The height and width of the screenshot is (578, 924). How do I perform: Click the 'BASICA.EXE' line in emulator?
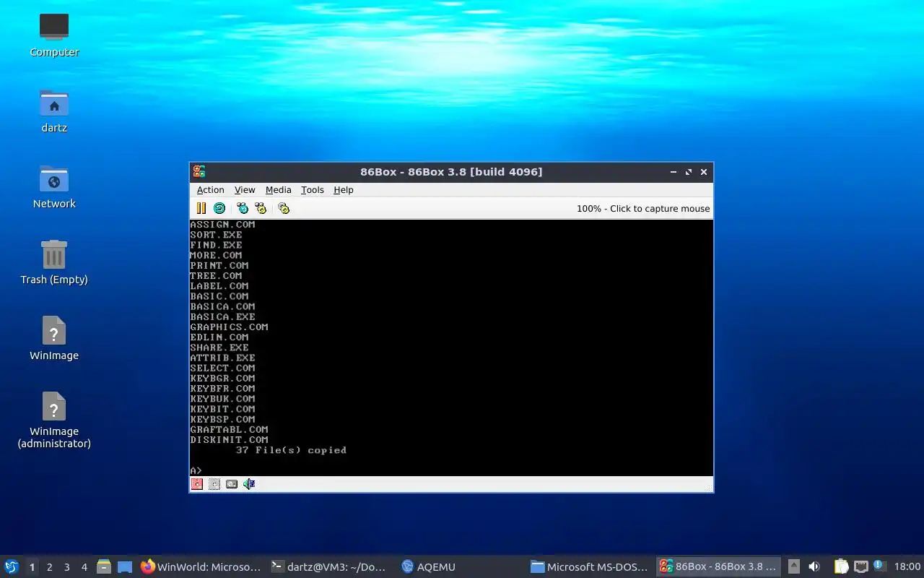click(x=222, y=316)
